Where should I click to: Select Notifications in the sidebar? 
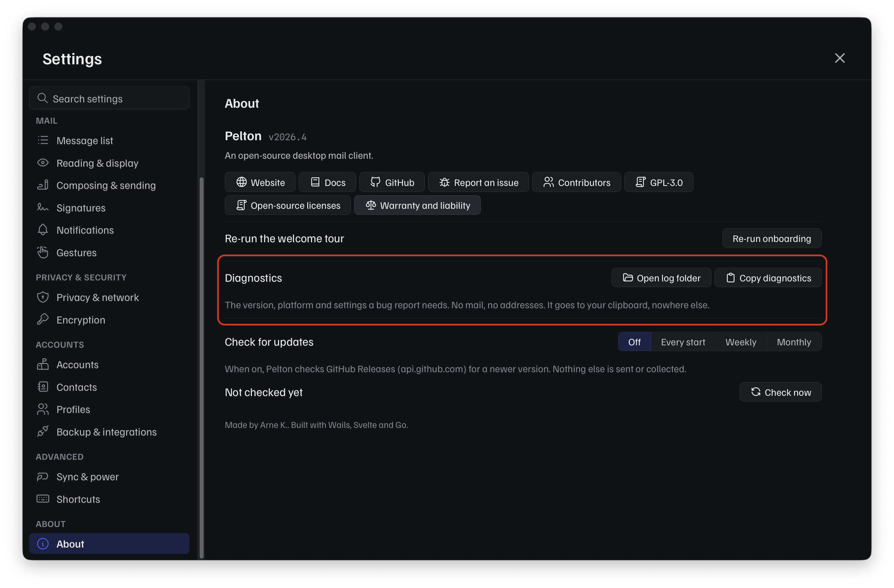tap(109, 230)
